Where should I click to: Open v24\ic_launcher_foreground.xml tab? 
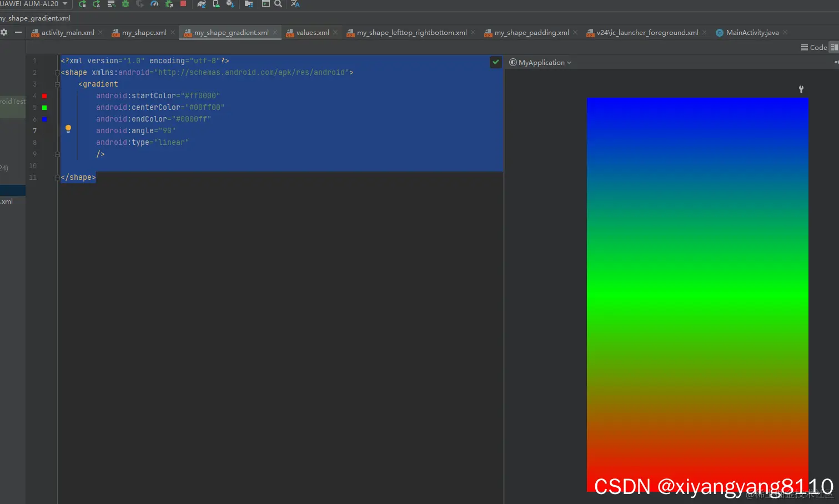point(647,33)
